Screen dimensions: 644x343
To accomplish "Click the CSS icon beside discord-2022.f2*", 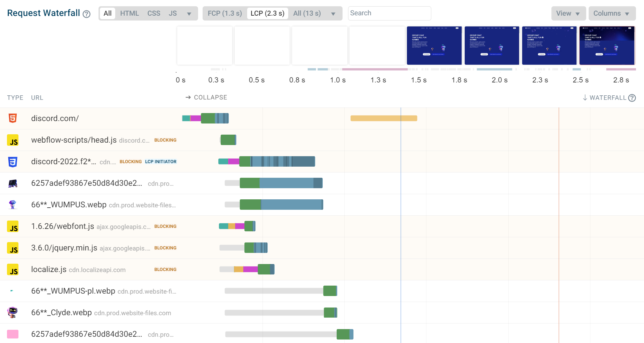I will click(13, 162).
